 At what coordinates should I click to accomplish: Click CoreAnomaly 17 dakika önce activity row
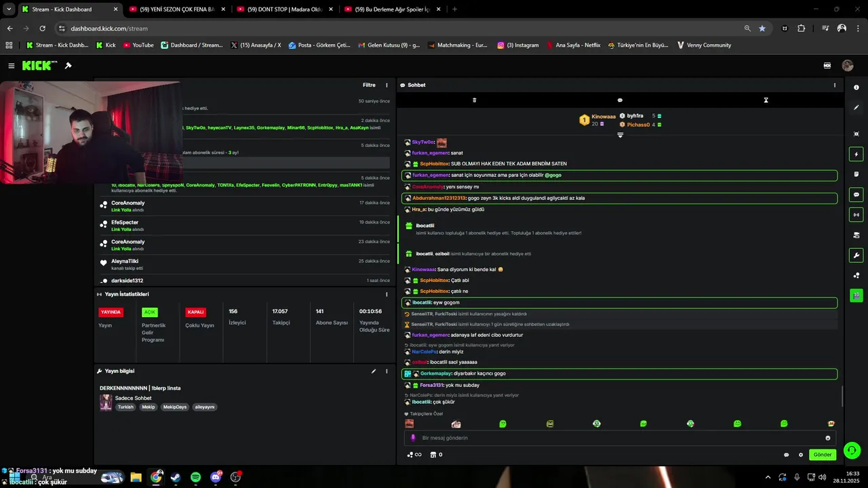tap(245, 206)
